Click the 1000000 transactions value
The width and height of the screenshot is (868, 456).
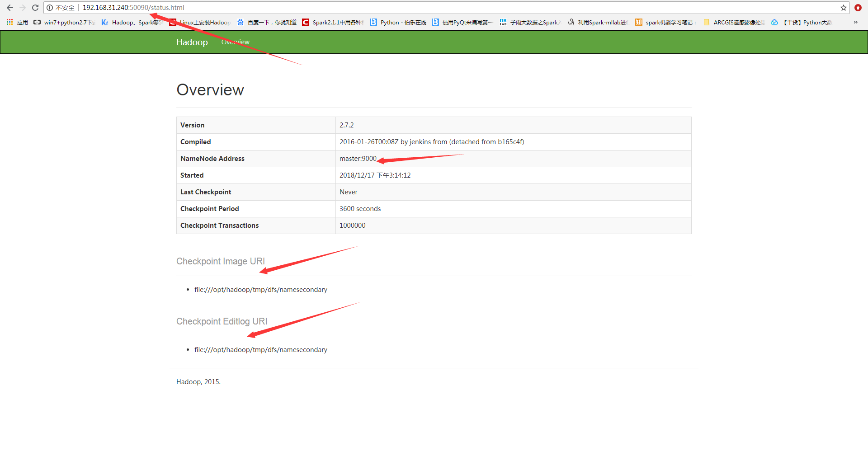353,226
